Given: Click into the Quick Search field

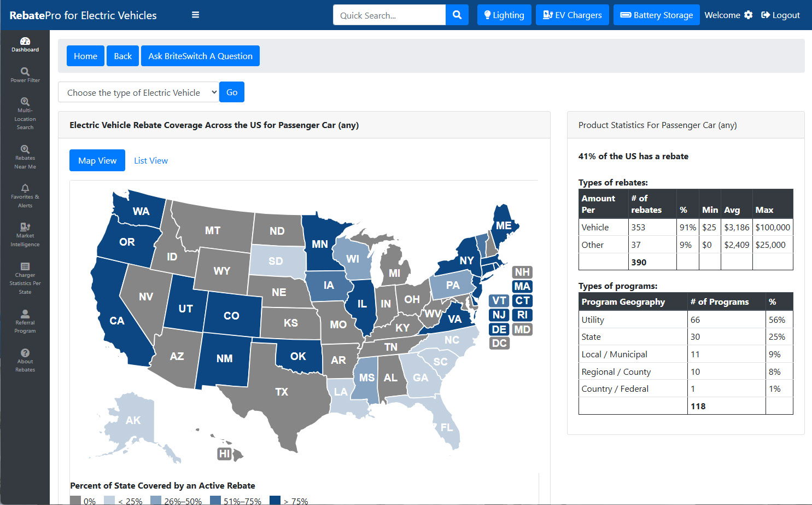Looking at the screenshot, I should (389, 15).
